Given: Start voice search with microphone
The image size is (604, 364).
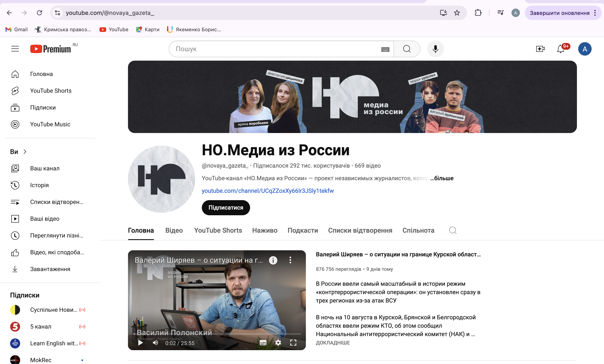Looking at the screenshot, I should click(x=435, y=49).
